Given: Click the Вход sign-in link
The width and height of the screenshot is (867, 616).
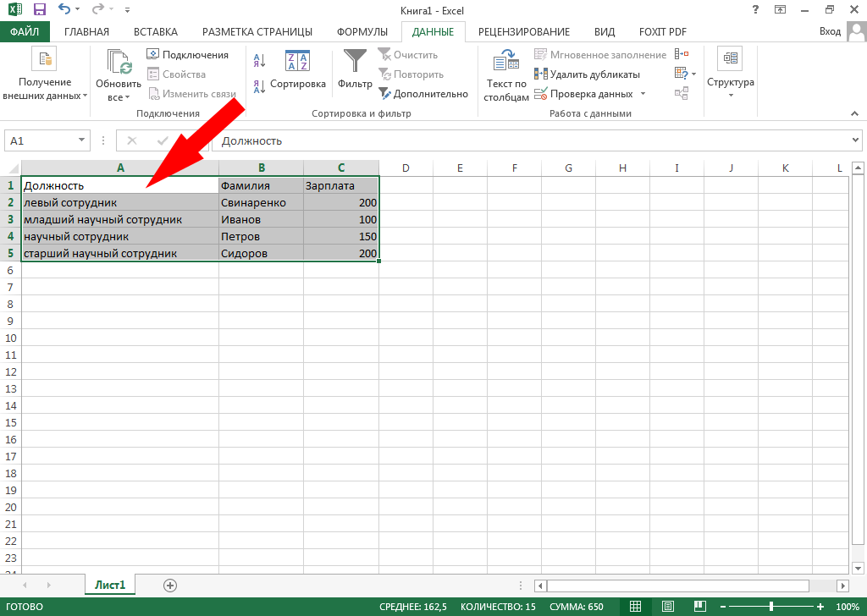Looking at the screenshot, I should (830, 31).
